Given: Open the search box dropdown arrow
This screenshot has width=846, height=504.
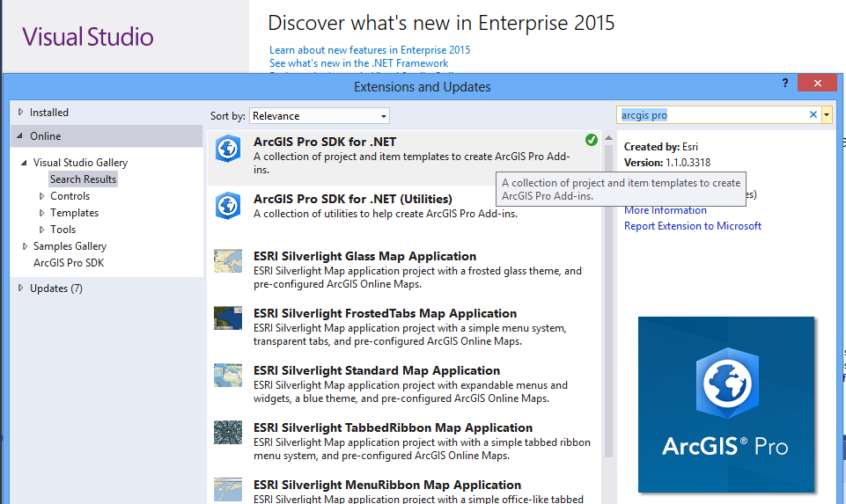Looking at the screenshot, I should [x=827, y=115].
